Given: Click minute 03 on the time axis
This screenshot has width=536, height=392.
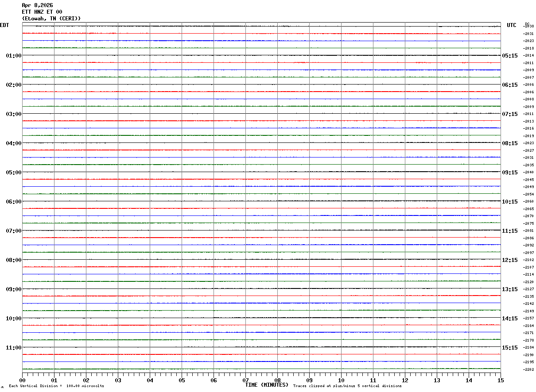Looking at the screenshot, I should 118,380.
